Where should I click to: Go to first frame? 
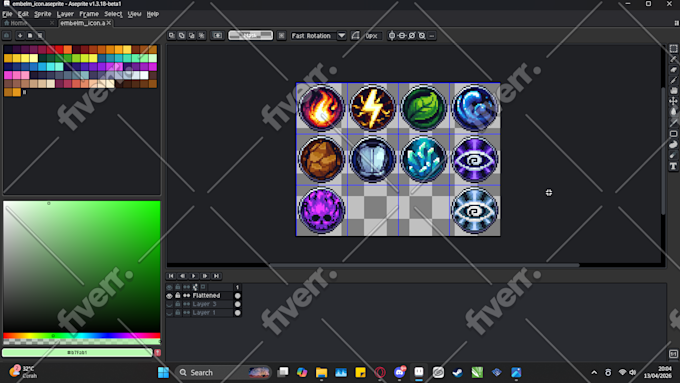coord(171,276)
